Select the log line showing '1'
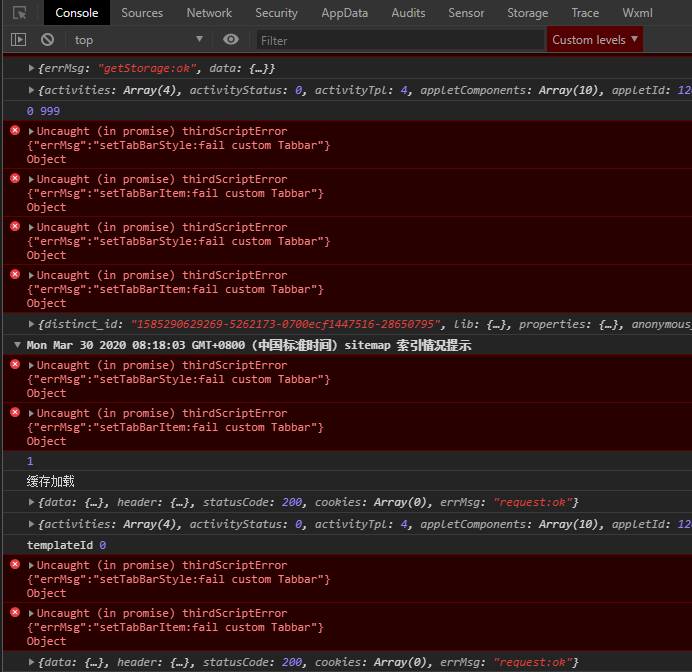The width and height of the screenshot is (692, 672). coord(30,461)
